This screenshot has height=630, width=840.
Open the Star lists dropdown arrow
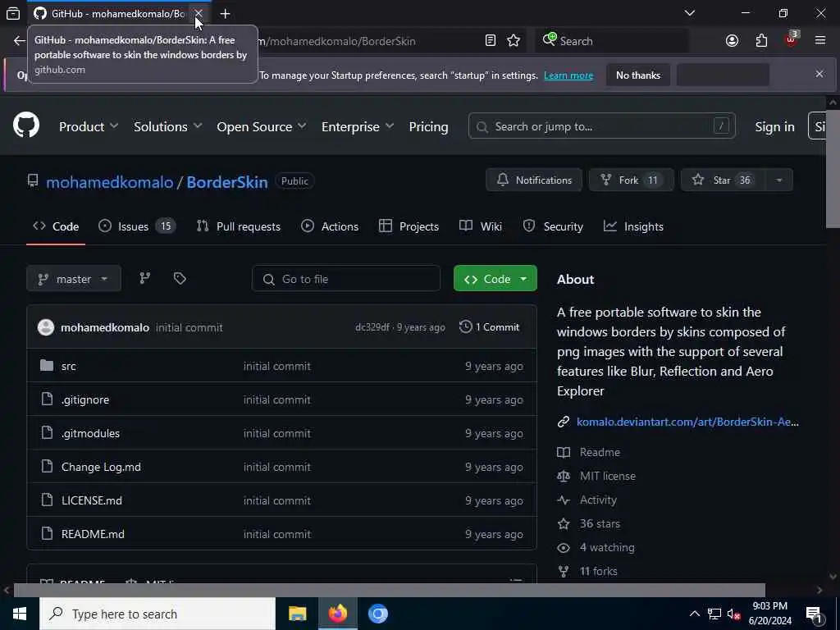pyautogui.click(x=779, y=180)
